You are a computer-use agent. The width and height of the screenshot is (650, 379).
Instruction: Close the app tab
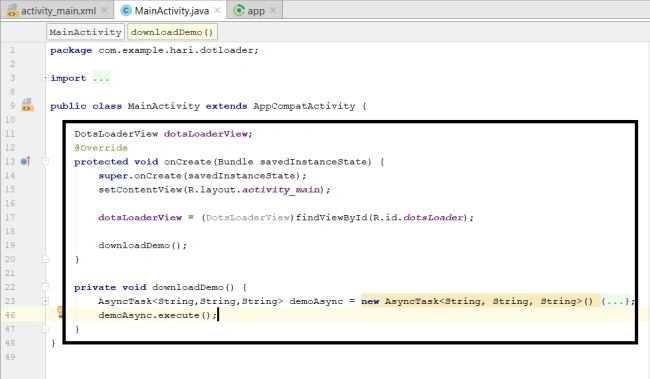[x=273, y=10]
